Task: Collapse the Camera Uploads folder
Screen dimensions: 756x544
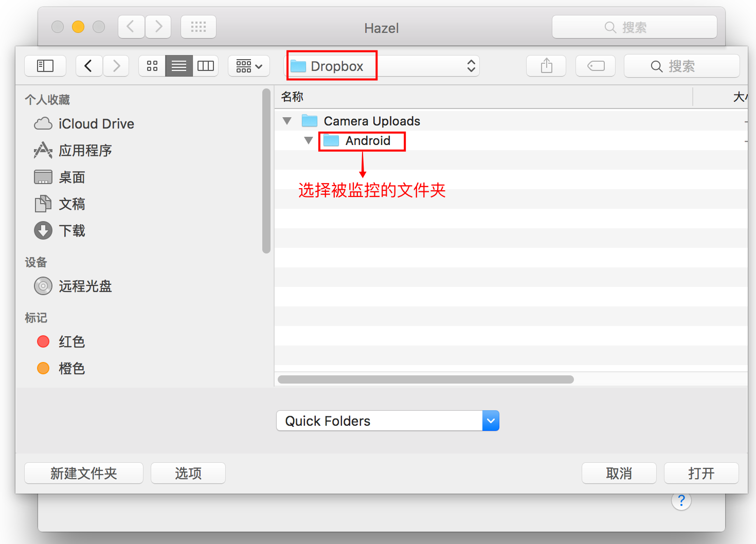Action: pos(287,121)
